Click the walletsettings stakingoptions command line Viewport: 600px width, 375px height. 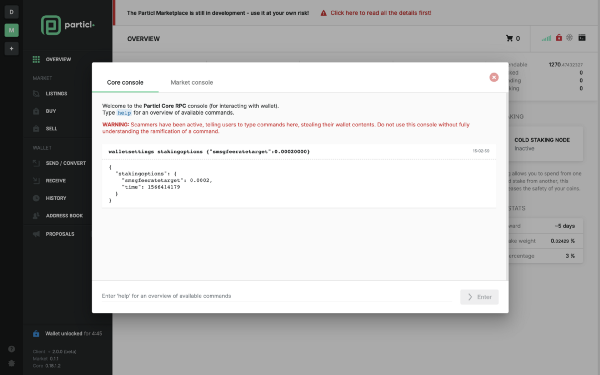[x=209, y=152]
